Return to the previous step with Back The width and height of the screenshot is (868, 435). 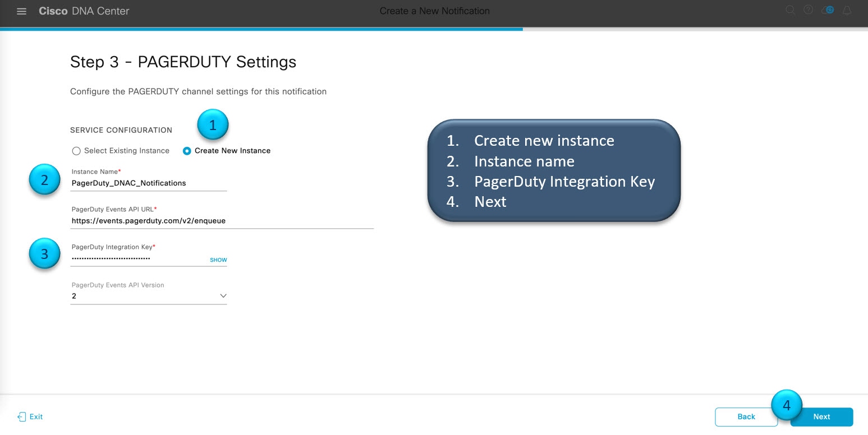pos(746,417)
